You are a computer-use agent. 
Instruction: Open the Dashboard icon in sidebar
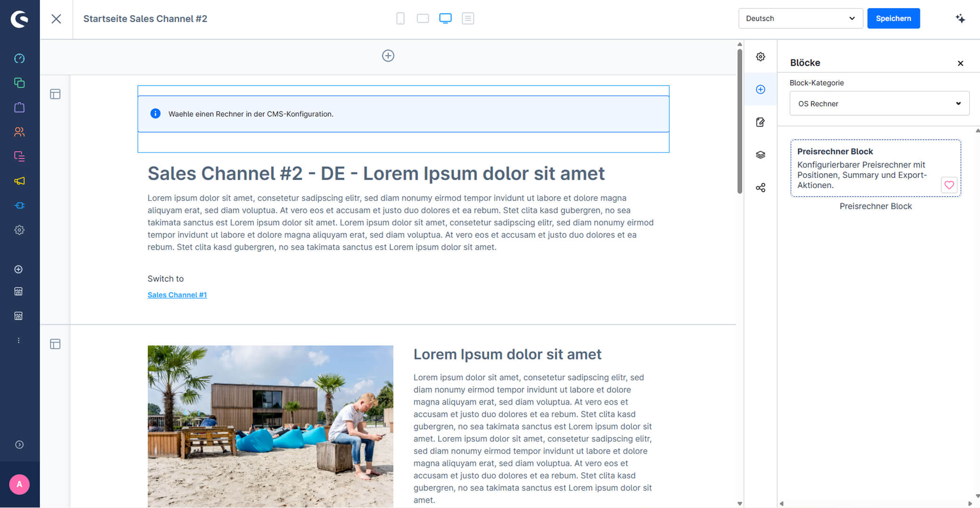(x=19, y=58)
